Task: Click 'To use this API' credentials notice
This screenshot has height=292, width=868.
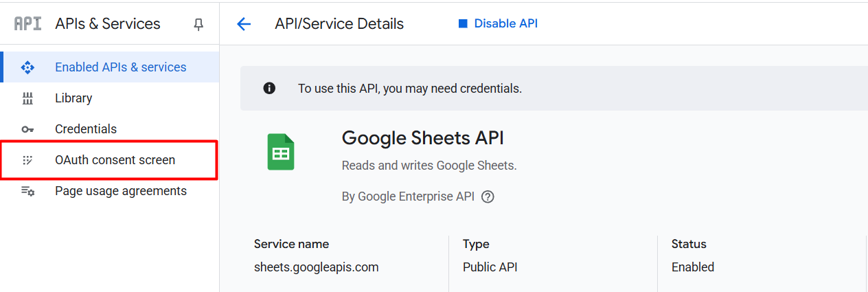Action: coord(410,89)
